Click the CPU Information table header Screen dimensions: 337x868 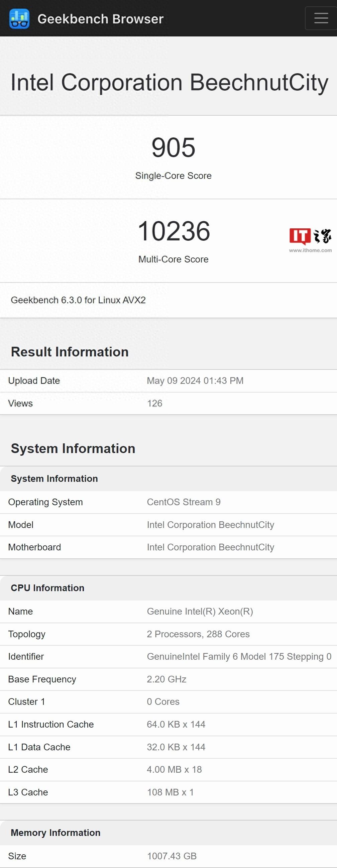[47, 588]
